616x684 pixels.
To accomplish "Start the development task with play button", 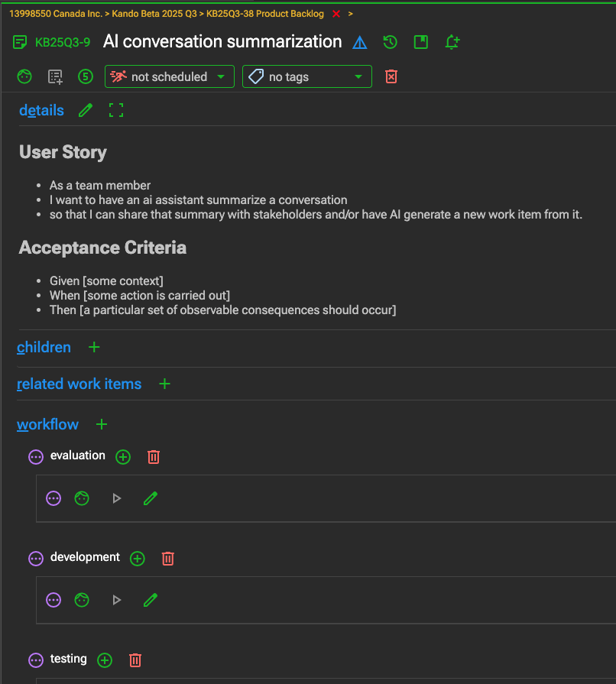I will pyautogui.click(x=116, y=600).
